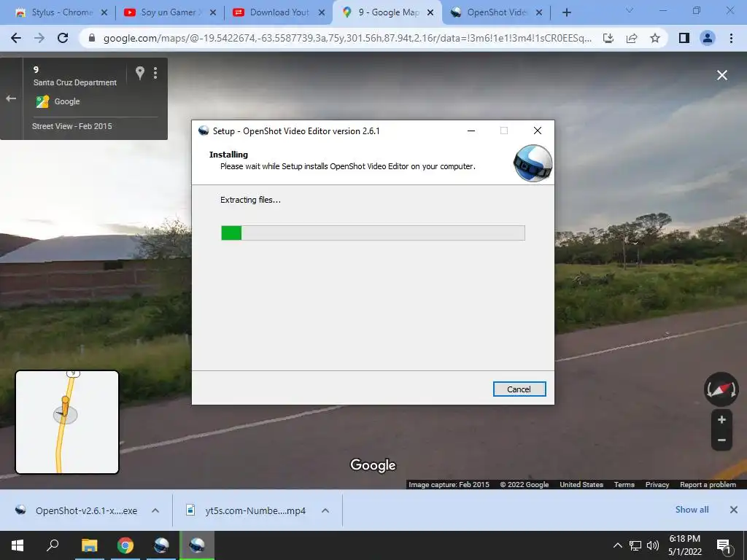This screenshot has width=747, height=560.
Task: Bookmark this page with the star
Action: click(x=655, y=38)
